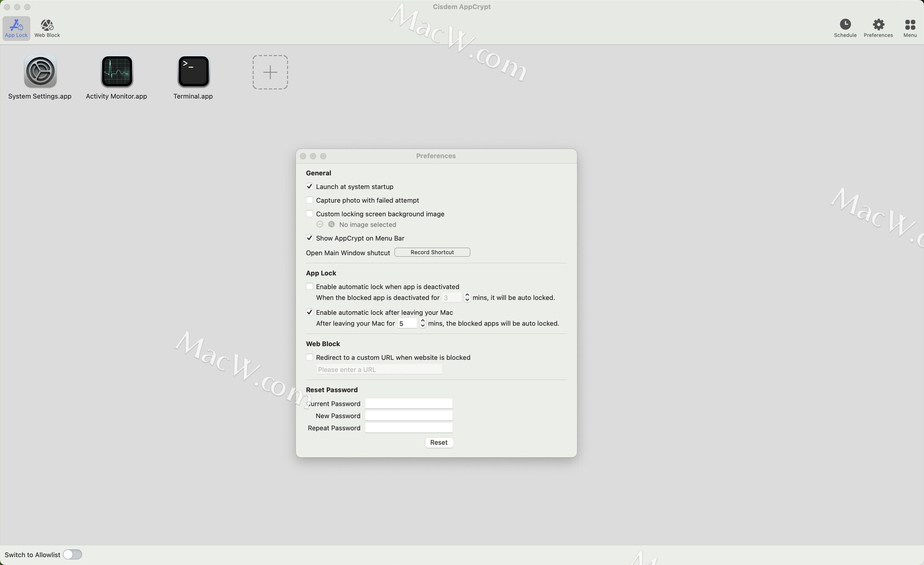Select the Activity Monitor.app icon

[x=117, y=72]
